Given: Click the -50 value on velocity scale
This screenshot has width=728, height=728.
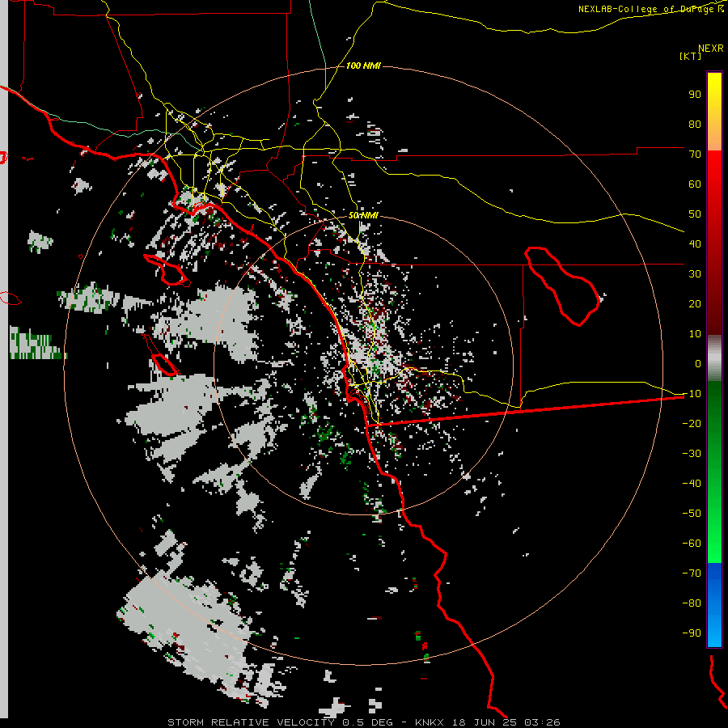Looking at the screenshot, I should (x=692, y=514).
